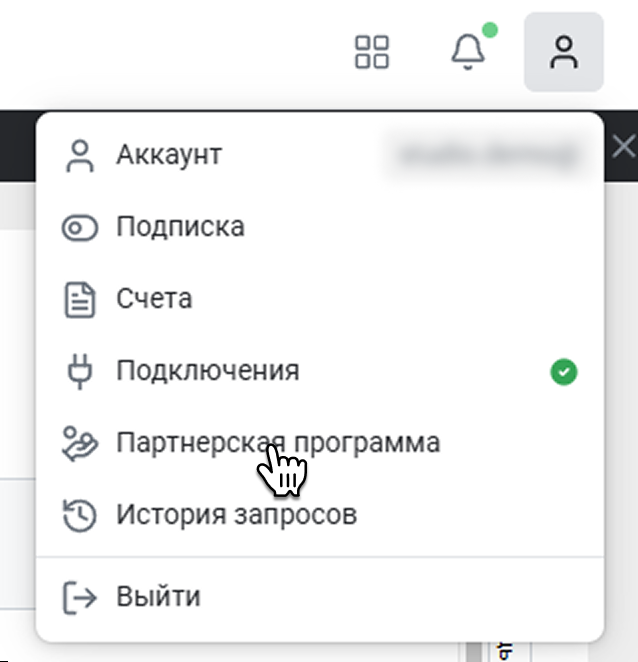
Task: Log out via the Выйти label
Action: pyautogui.click(x=158, y=597)
